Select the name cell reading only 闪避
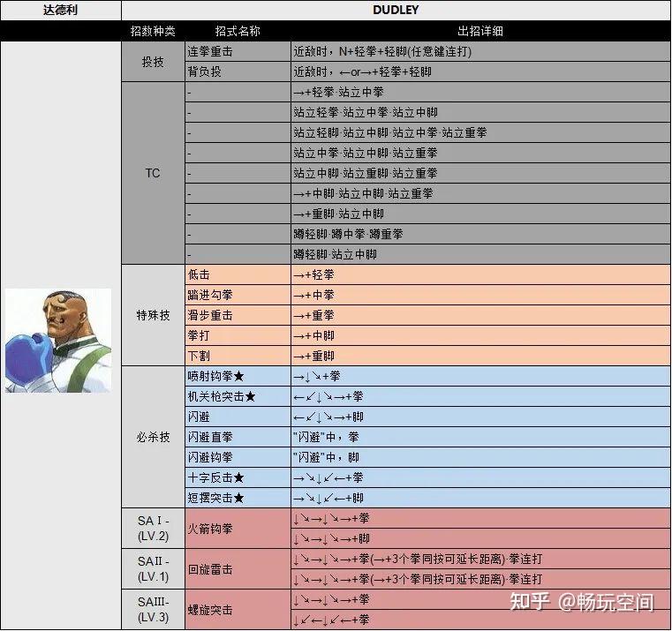The width and height of the screenshot is (672, 631). pos(199,417)
